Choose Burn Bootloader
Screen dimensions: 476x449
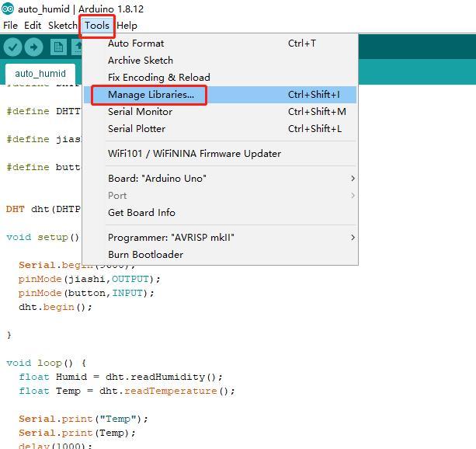[x=220, y=254]
